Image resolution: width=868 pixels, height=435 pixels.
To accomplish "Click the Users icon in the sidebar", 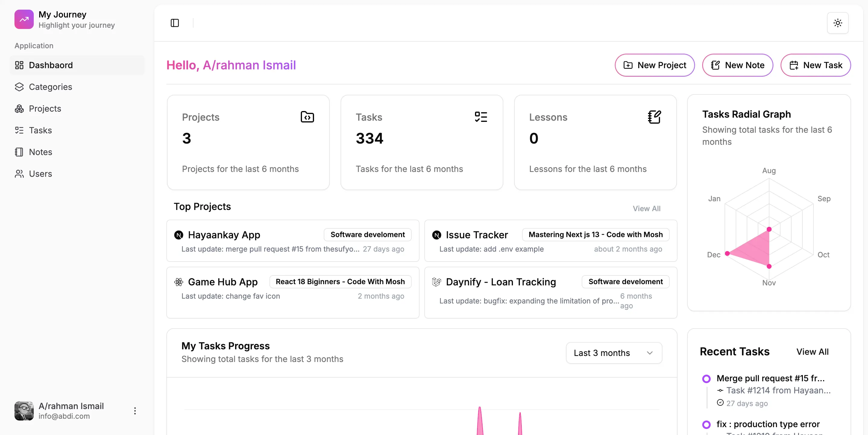I will tap(19, 174).
